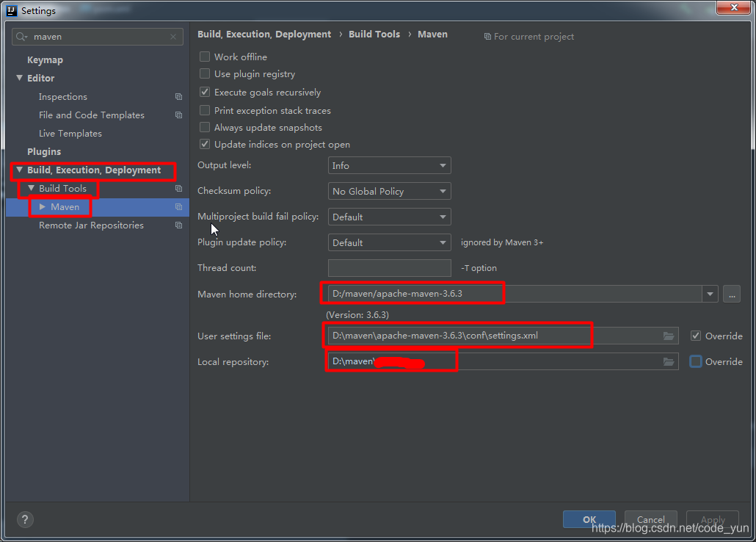
Task: Click User settings file path field
Action: (503, 336)
